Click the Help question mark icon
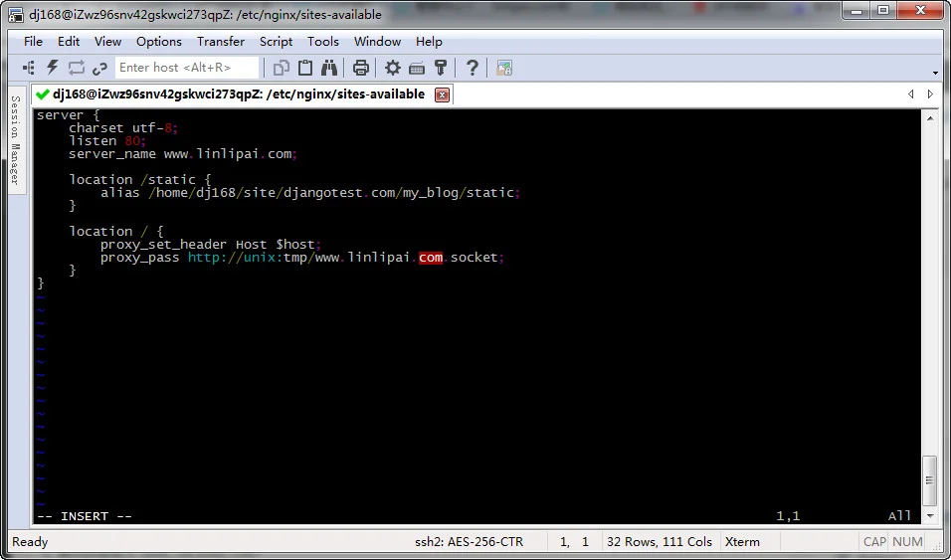This screenshot has width=951, height=560. (x=472, y=68)
